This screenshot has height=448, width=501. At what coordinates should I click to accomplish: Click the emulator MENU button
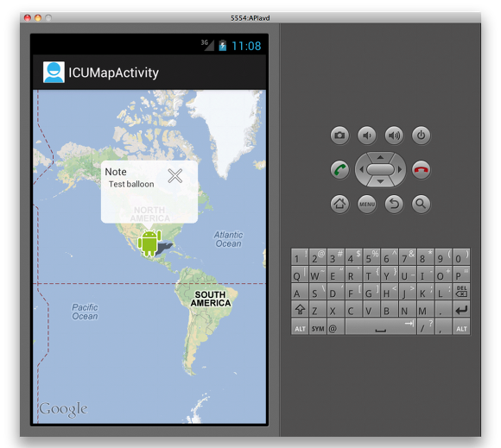point(367,204)
